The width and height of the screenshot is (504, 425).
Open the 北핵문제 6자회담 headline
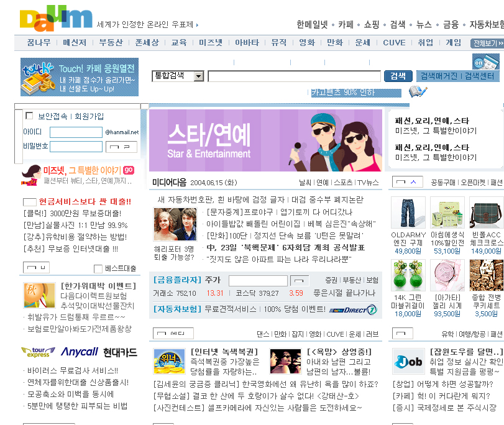click(x=286, y=247)
